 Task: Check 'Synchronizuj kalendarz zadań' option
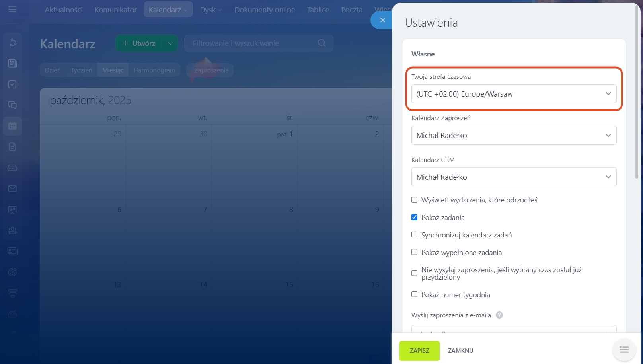click(414, 235)
